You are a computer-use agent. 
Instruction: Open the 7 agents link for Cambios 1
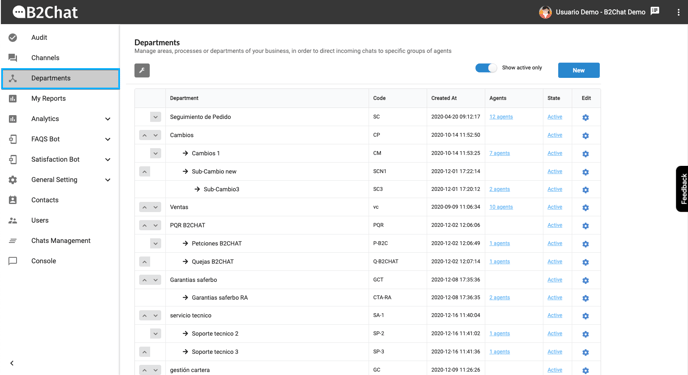500,154
